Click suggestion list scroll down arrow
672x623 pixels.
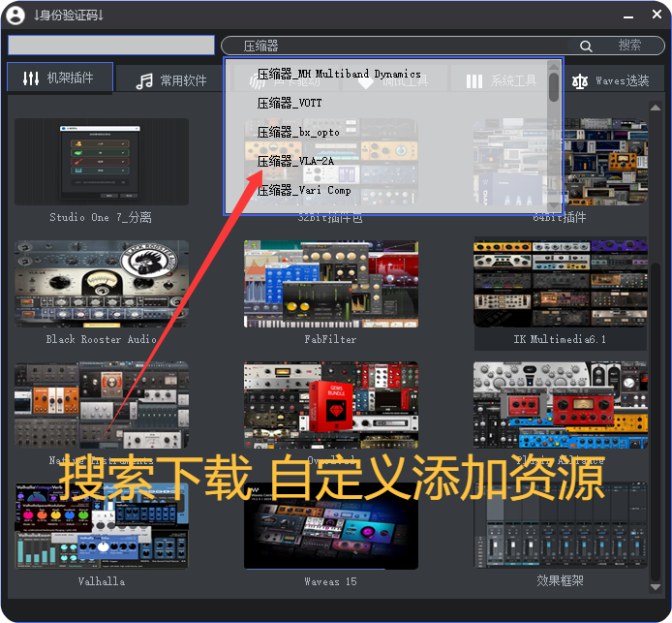click(x=554, y=205)
